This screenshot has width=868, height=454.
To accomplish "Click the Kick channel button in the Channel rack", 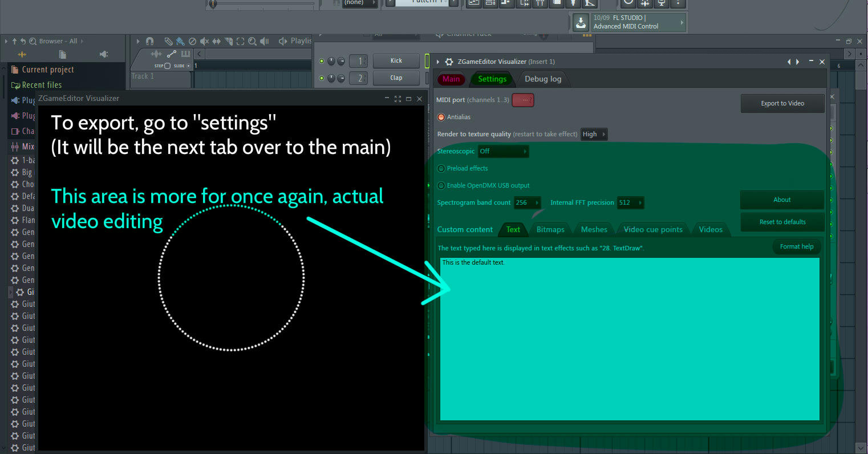I will (396, 60).
